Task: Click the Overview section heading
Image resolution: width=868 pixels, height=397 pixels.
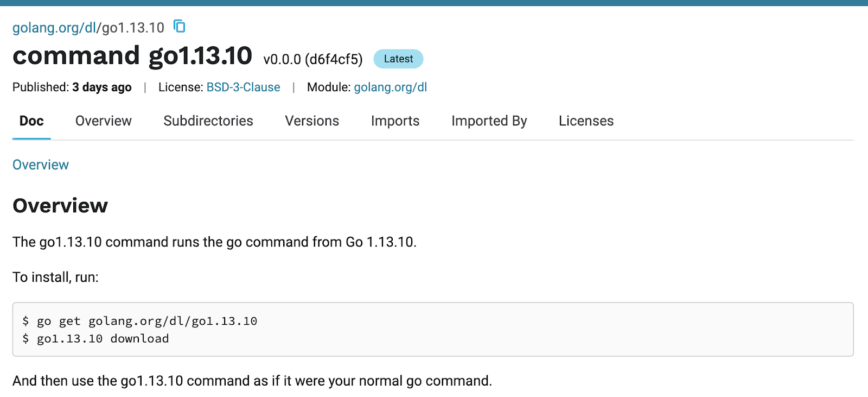Action: pyautogui.click(x=60, y=205)
